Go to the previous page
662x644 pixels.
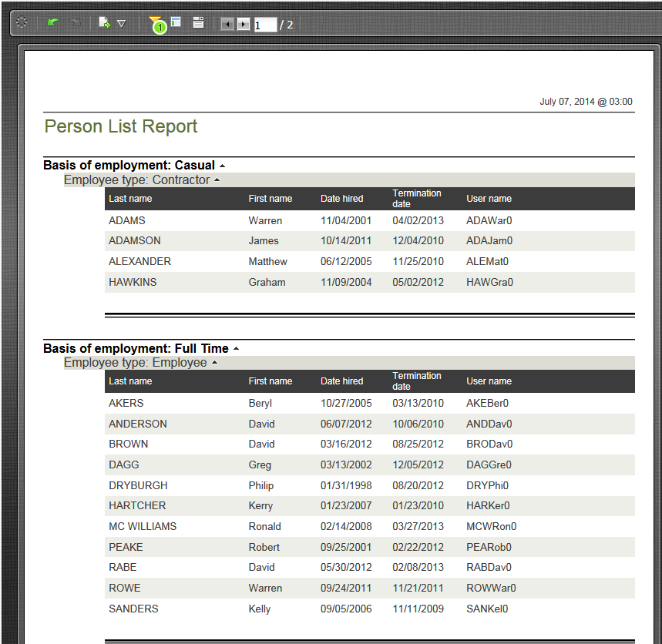coord(226,23)
